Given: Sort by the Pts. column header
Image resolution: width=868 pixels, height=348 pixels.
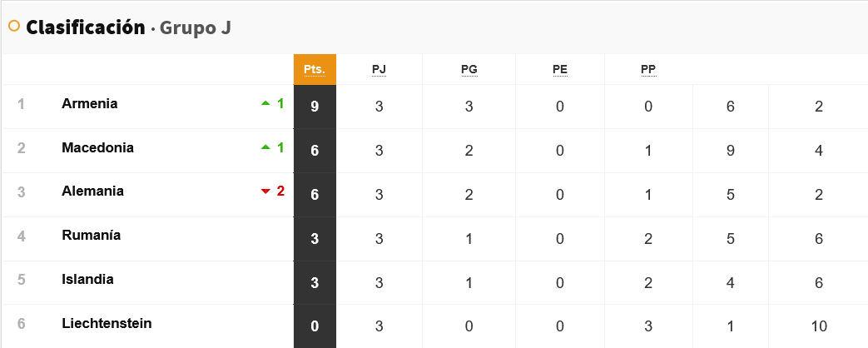Looking at the screenshot, I should click(x=315, y=69).
